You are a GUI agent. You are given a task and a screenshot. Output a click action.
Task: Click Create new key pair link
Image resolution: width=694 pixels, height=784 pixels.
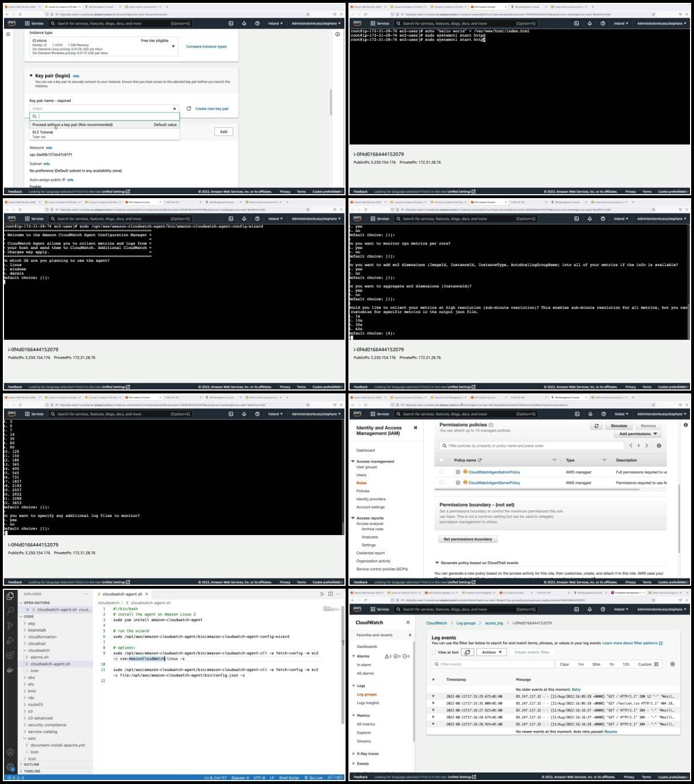click(212, 108)
